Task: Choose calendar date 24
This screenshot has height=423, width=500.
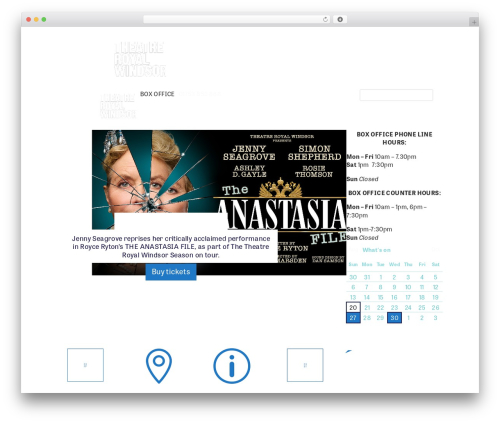Action: coord(408,307)
